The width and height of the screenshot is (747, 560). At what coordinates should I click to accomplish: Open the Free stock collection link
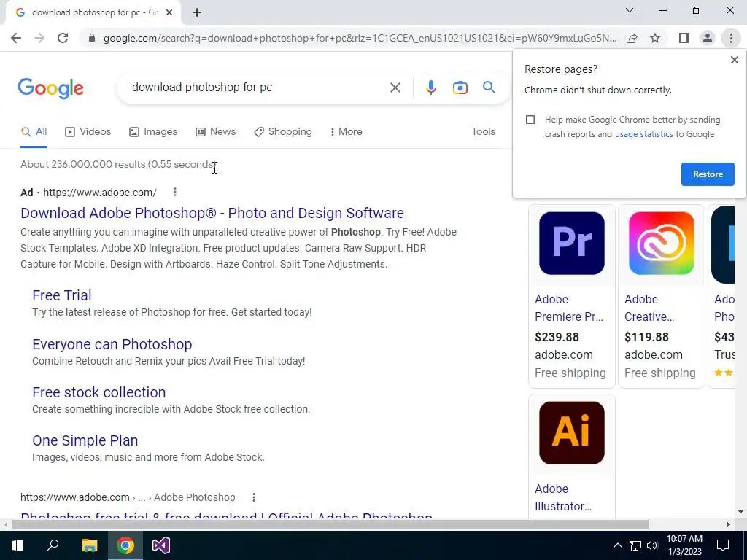[99, 392]
